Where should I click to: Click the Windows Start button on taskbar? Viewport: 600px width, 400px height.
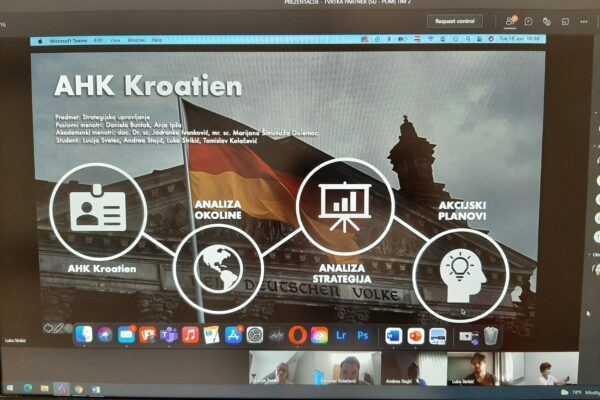10,388
